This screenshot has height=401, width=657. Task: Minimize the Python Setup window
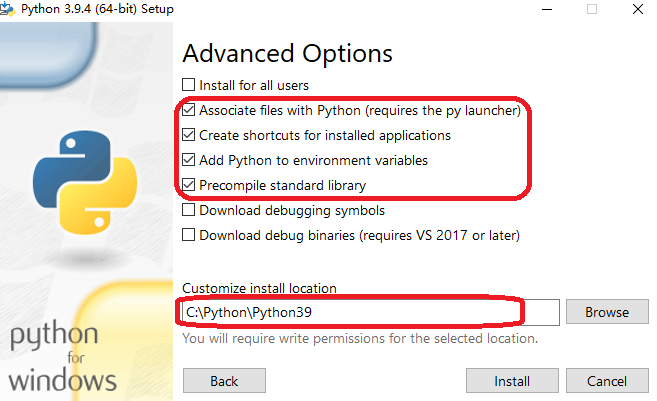coord(548,9)
